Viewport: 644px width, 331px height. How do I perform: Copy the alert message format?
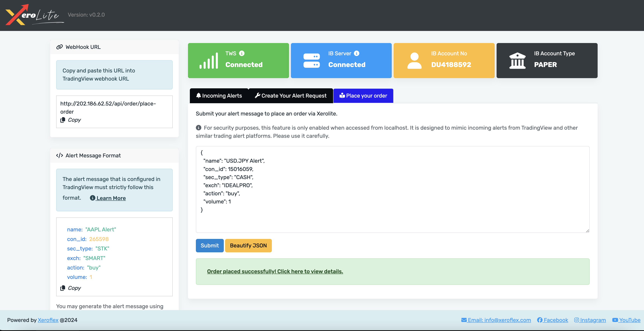pyautogui.click(x=71, y=288)
